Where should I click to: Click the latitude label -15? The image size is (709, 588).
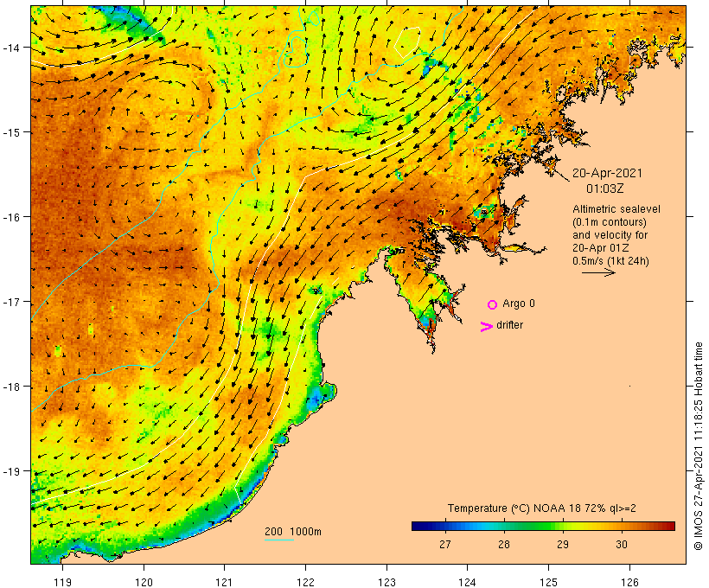(x=10, y=132)
